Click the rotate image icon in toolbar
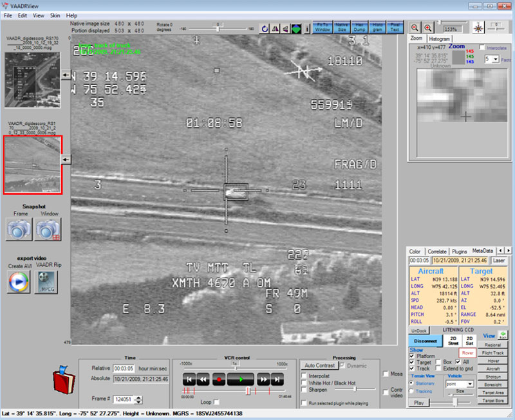Image resolution: width=515 pixels, height=420 pixels. (265, 28)
